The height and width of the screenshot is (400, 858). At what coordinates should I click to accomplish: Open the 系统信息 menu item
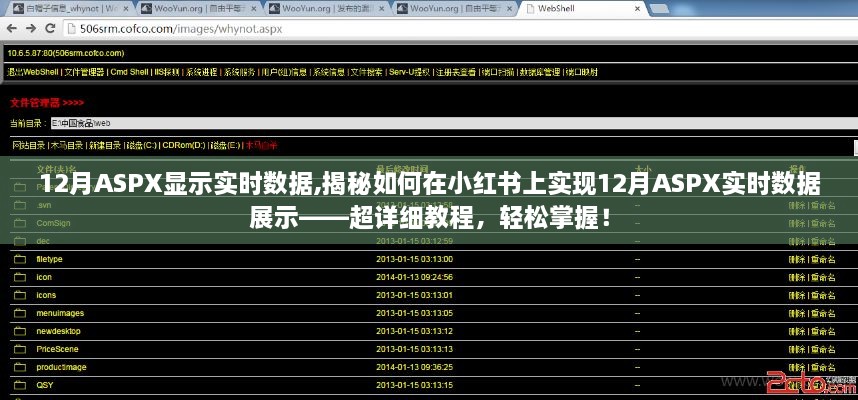(x=328, y=72)
